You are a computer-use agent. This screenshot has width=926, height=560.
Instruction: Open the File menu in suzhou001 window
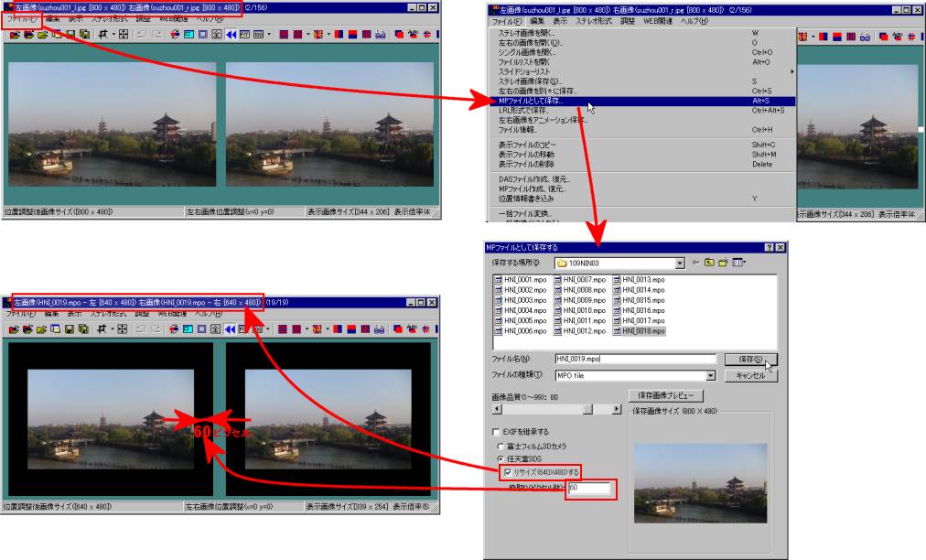(x=21, y=19)
